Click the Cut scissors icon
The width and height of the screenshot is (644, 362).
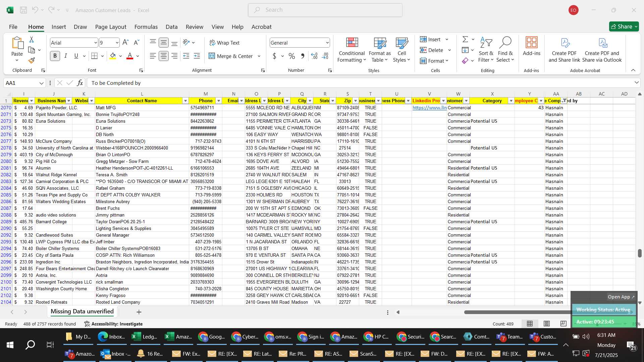[32, 40]
